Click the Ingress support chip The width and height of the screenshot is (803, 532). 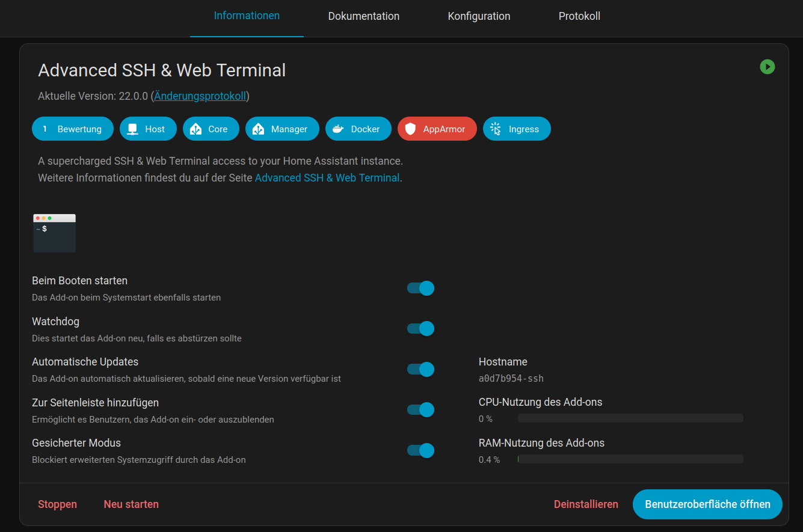[517, 129]
